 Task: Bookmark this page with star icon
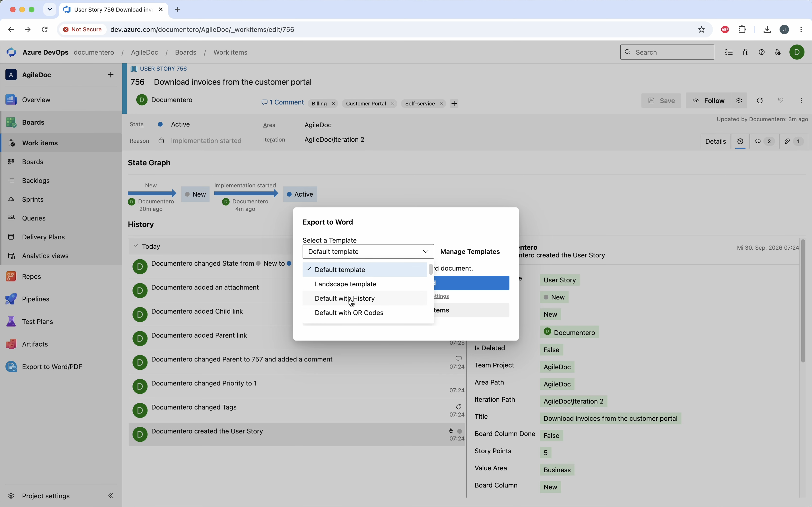(x=701, y=29)
